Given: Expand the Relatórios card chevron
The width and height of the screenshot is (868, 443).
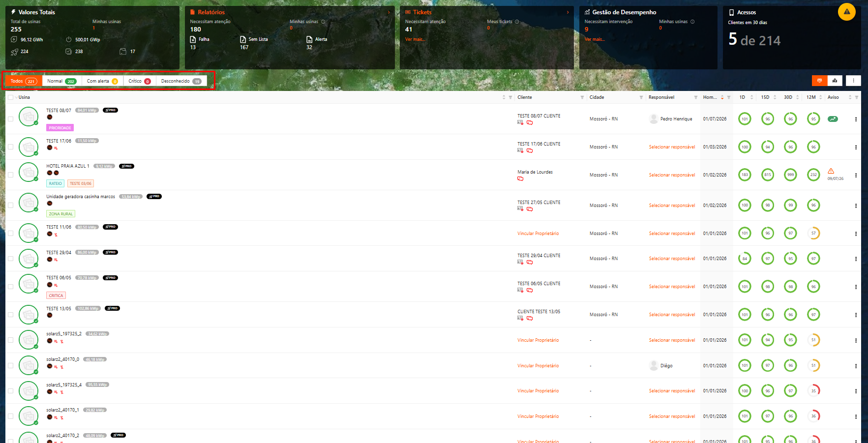Looking at the screenshot, I should [x=389, y=12].
